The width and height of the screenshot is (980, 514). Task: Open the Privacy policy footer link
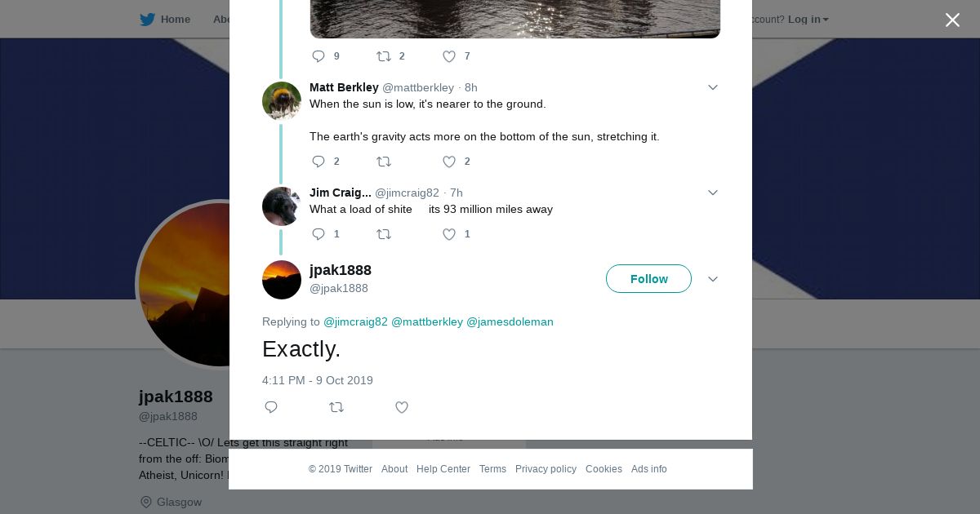[x=546, y=469]
